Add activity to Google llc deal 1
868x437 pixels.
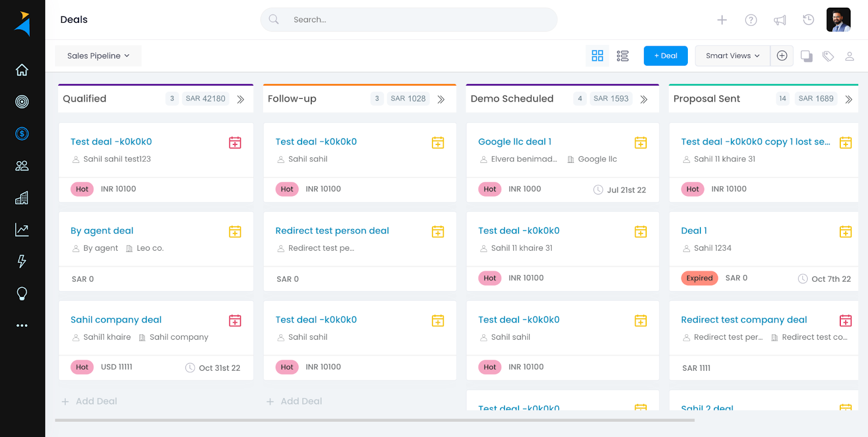pos(641,143)
